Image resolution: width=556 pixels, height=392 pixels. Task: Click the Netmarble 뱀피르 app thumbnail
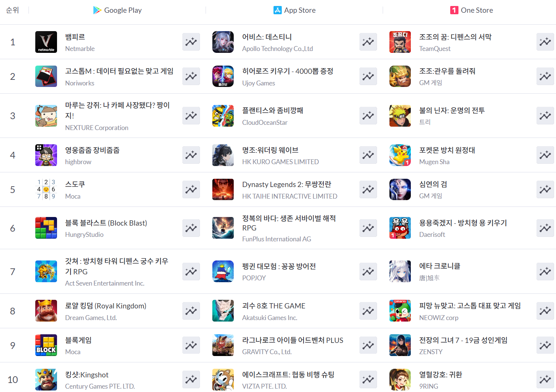pos(46,42)
